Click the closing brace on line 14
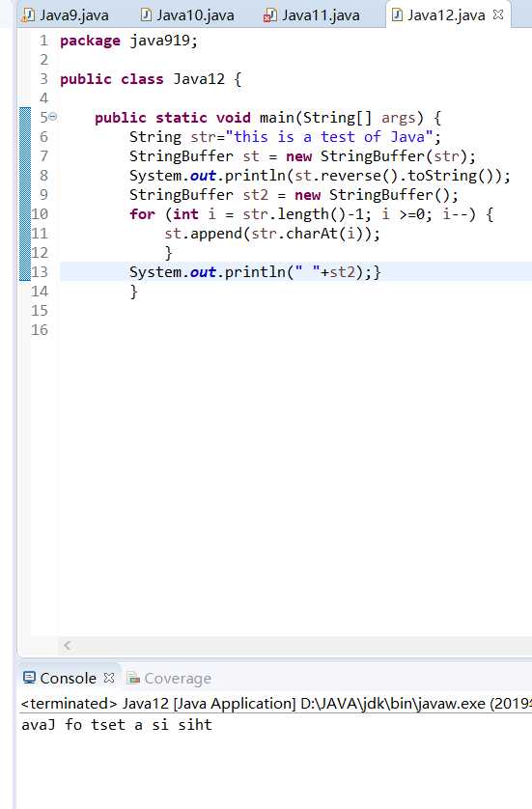532x809 pixels. pos(133,292)
